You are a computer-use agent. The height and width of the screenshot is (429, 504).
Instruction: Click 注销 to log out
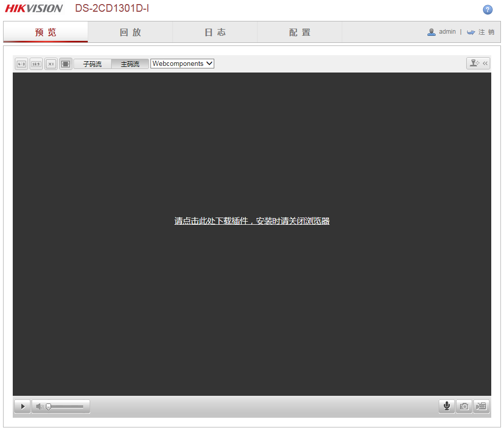[x=486, y=32]
